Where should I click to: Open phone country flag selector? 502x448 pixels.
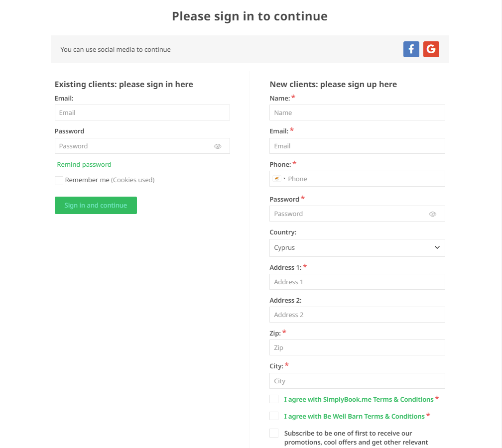pos(279,179)
